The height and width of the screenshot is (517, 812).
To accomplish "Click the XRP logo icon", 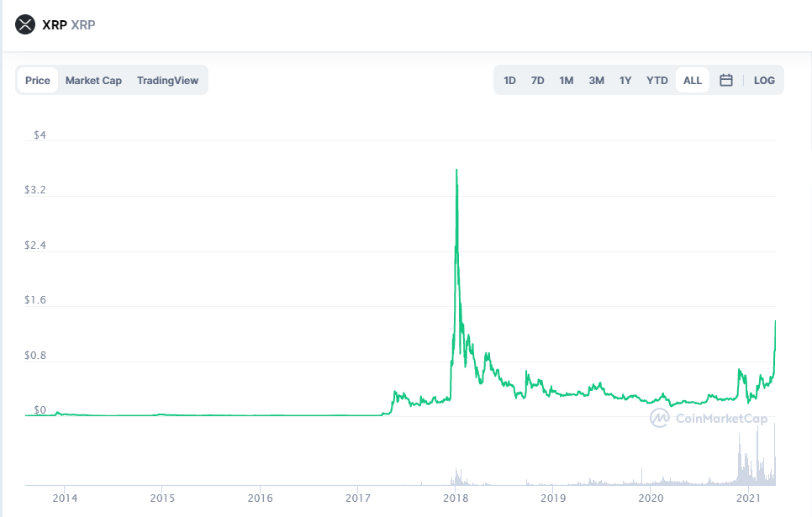I will coord(25,24).
